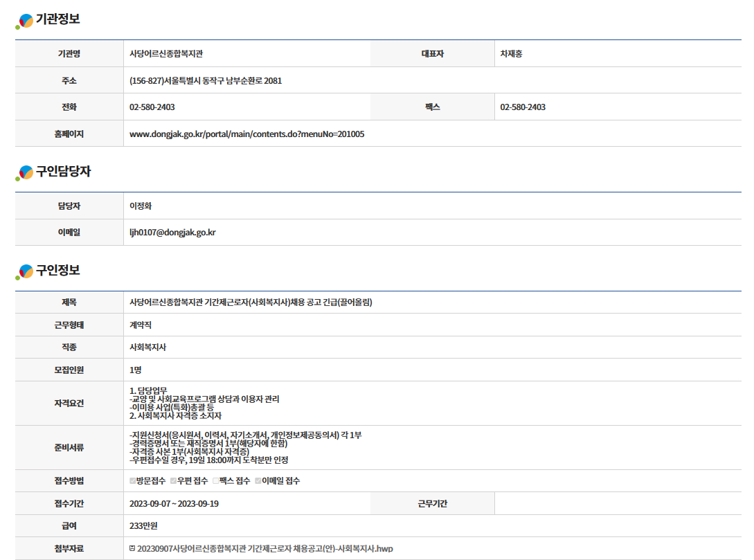754x560 pixels.
Task: Toggle the 방문접수 checkbox
Action: click(x=133, y=480)
